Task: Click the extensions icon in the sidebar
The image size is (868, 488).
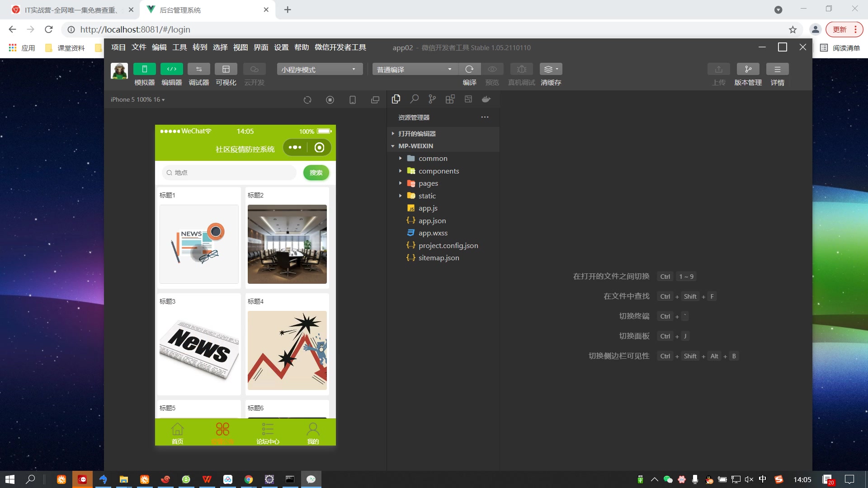Action: [x=450, y=99]
